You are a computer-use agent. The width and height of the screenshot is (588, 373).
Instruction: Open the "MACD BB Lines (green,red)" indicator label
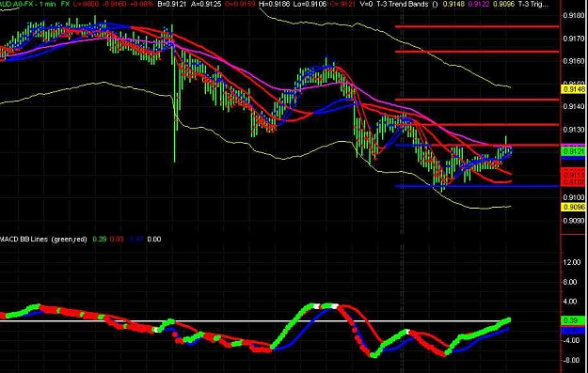43,239
